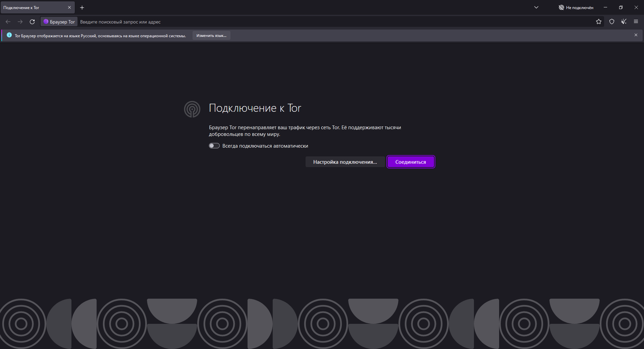
Task: Click the Back navigation arrow
Action: 8,22
